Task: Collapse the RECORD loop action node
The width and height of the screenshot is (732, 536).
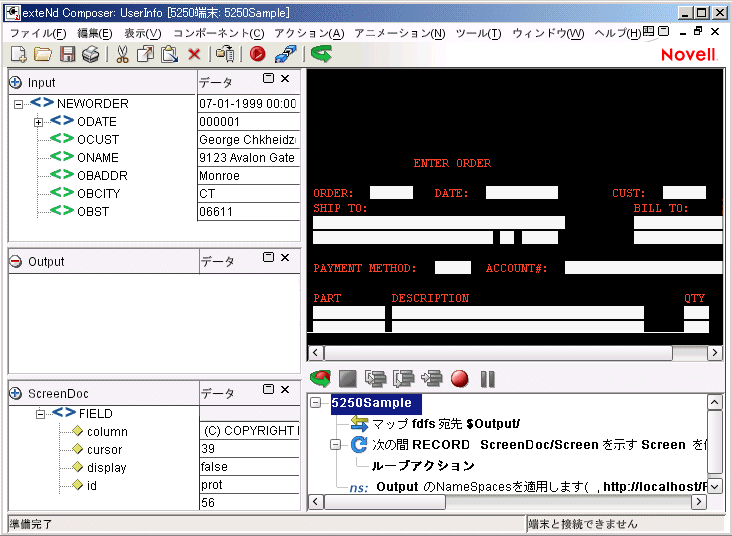Action: (x=336, y=444)
